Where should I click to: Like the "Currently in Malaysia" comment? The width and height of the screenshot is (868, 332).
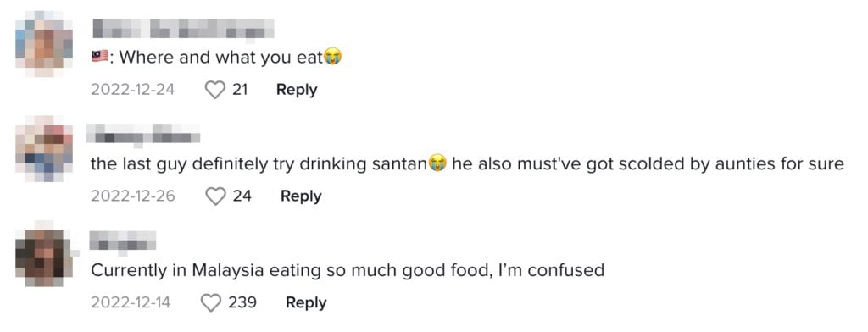(x=211, y=302)
